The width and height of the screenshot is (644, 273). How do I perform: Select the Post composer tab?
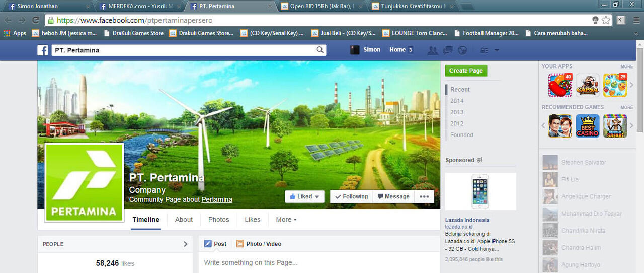pyautogui.click(x=215, y=244)
